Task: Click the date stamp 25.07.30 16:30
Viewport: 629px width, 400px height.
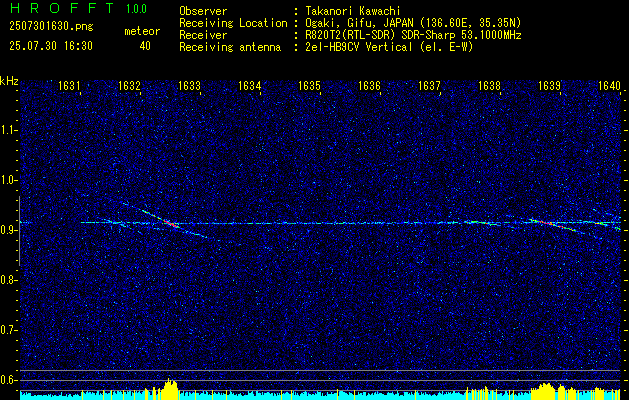Action: click(x=51, y=46)
